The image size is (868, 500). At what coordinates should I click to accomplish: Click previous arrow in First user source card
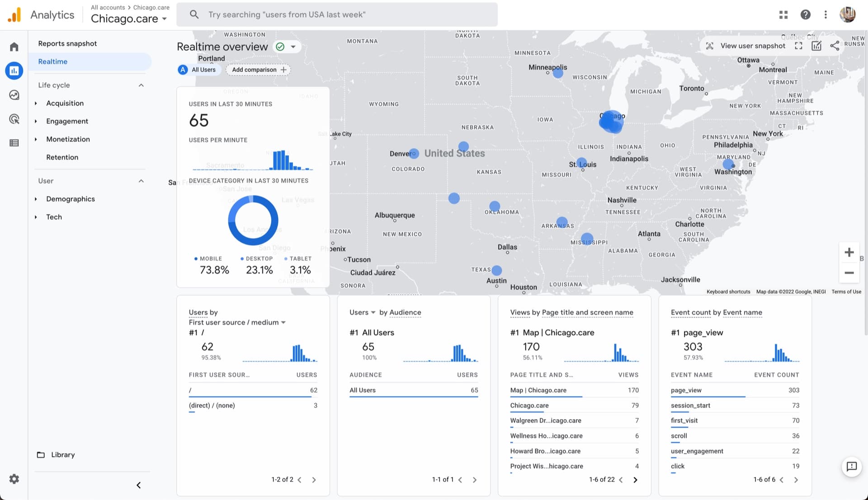pyautogui.click(x=300, y=480)
